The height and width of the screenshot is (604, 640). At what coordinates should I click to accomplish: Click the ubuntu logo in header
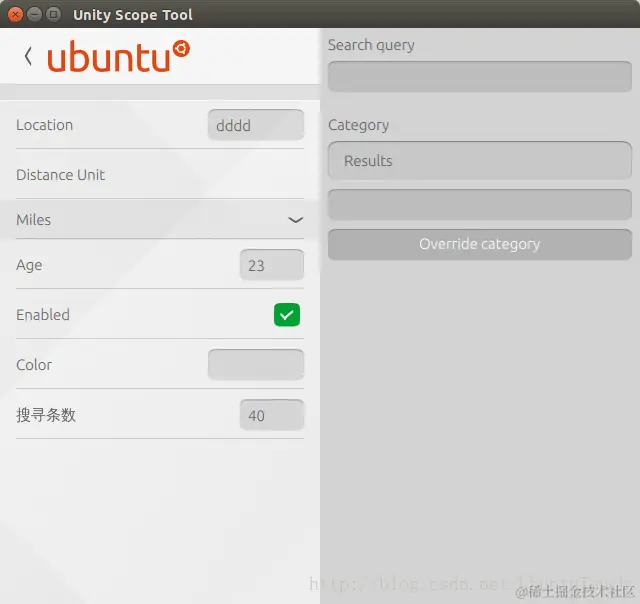118,56
